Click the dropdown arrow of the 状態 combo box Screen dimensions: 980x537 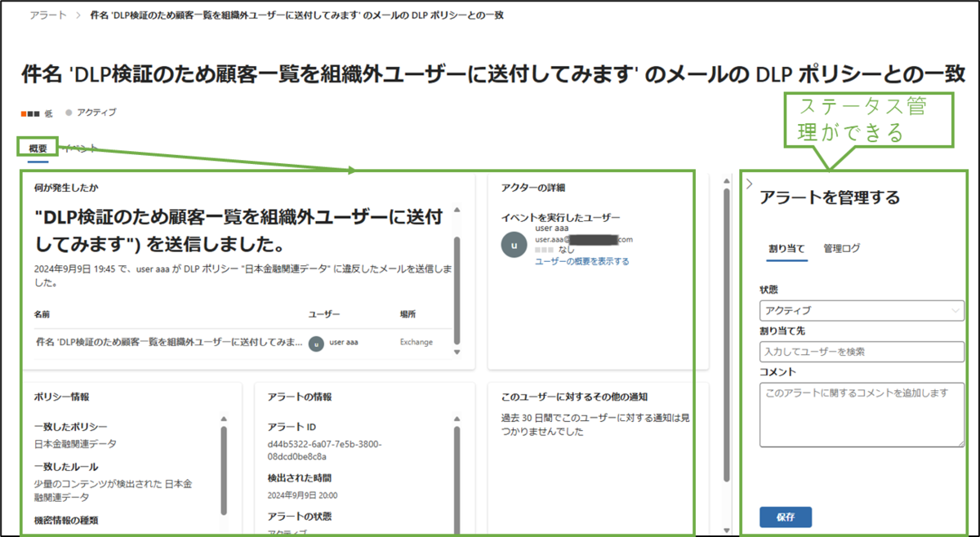coord(956,311)
